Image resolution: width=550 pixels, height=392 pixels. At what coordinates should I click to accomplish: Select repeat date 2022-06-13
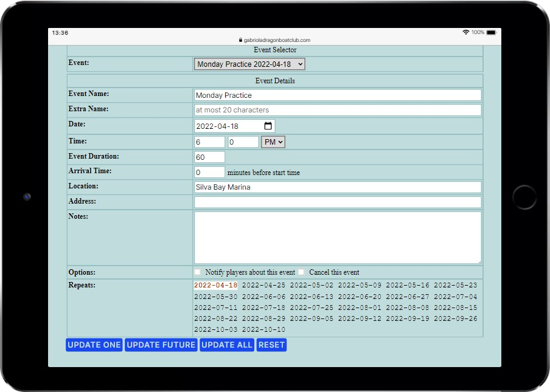coord(312,297)
